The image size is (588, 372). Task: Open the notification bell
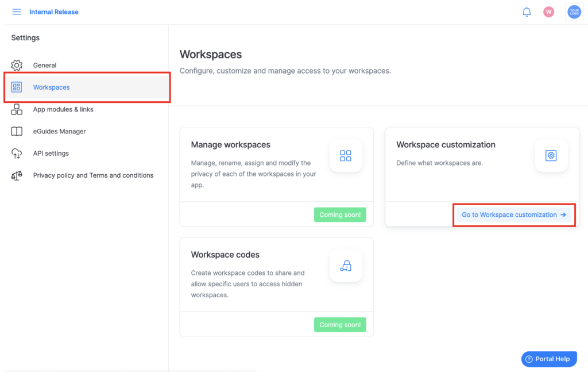pos(527,11)
